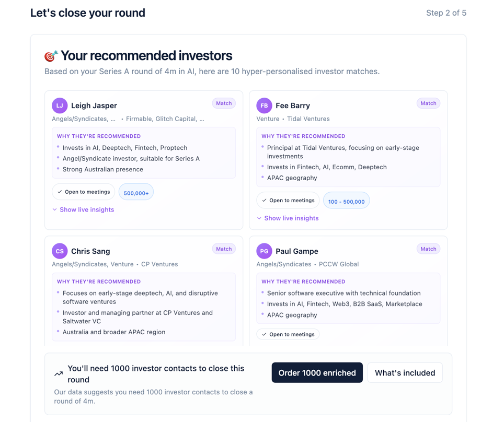Toggle Open to meetings on Fee Barry
This screenshot has width=504, height=422.
(x=288, y=200)
